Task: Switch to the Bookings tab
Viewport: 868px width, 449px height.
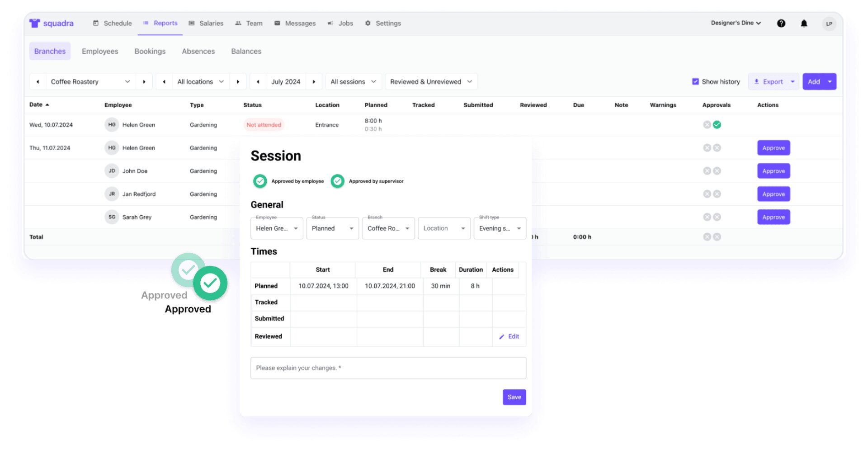Action: 150,51
